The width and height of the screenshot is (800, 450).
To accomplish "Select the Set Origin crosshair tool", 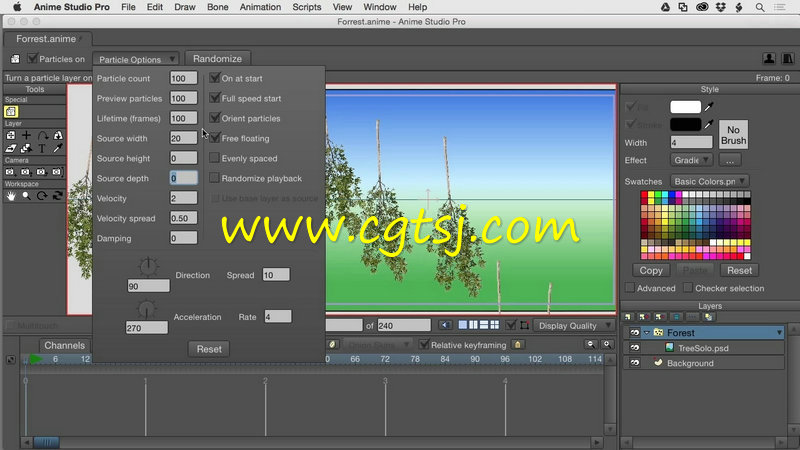I will point(27,135).
